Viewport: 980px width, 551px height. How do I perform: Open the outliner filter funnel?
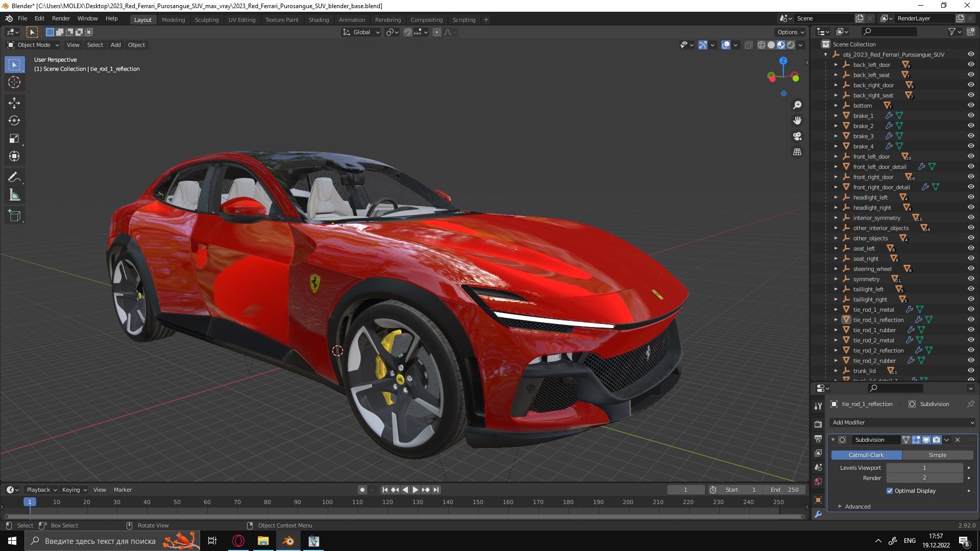[951, 32]
